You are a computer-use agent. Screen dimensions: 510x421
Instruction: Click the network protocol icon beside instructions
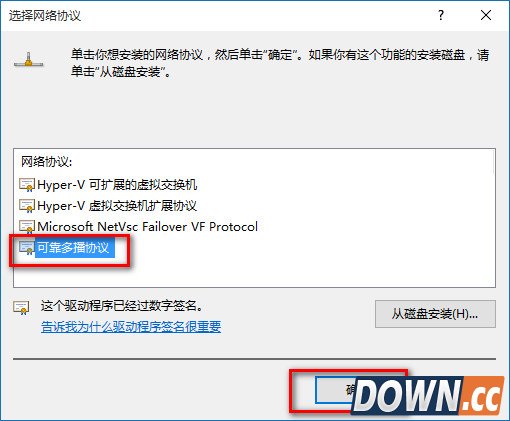pyautogui.click(x=29, y=60)
